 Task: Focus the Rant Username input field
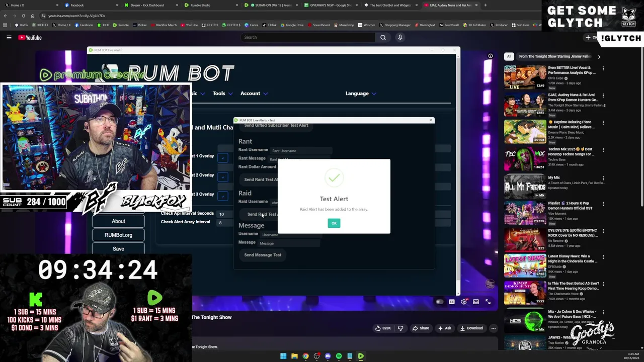coord(301,151)
